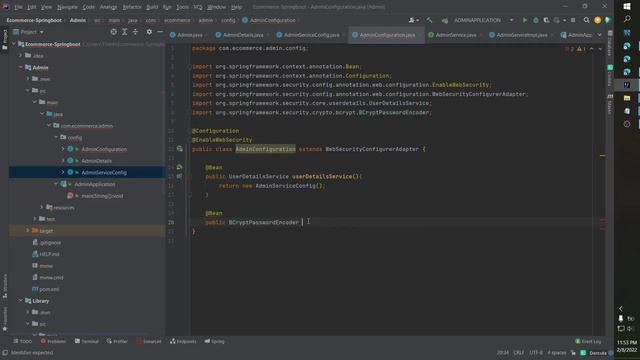Viewport: 640px width, 360px height.
Task: Show hidden editor tabs dropdown arrow
Action: [x=599, y=35]
